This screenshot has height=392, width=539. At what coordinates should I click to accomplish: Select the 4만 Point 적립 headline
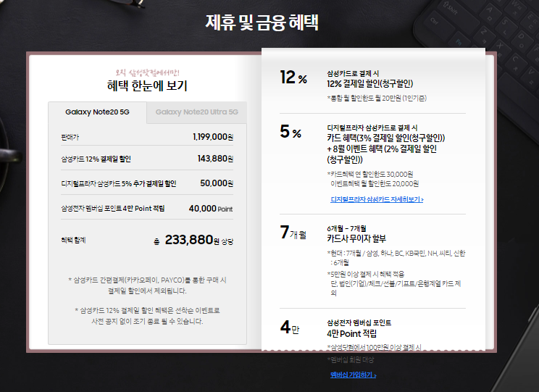point(351,333)
